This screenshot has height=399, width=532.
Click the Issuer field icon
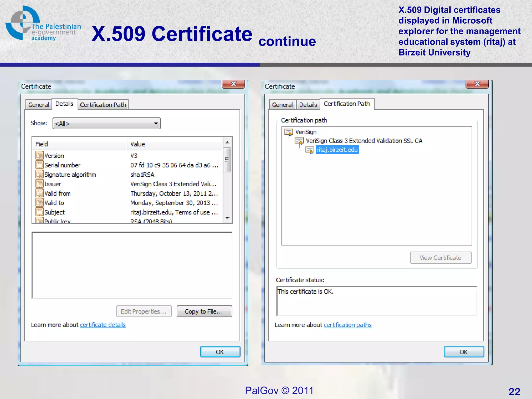pyautogui.click(x=39, y=184)
